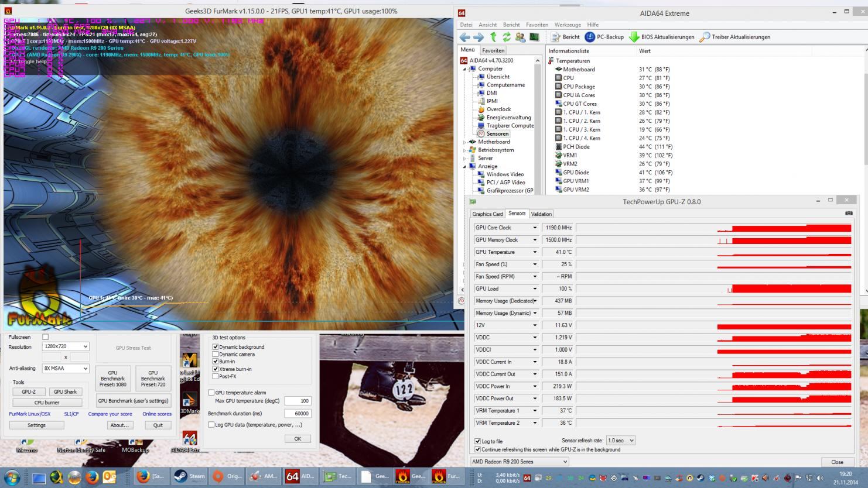Click Close button in GPU-Z

(837, 462)
